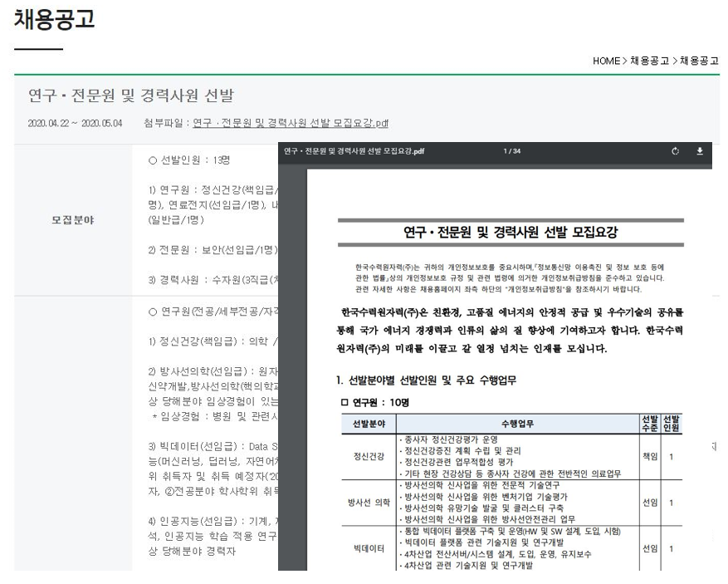Click the 선발인원 table header cell

pos(671,424)
